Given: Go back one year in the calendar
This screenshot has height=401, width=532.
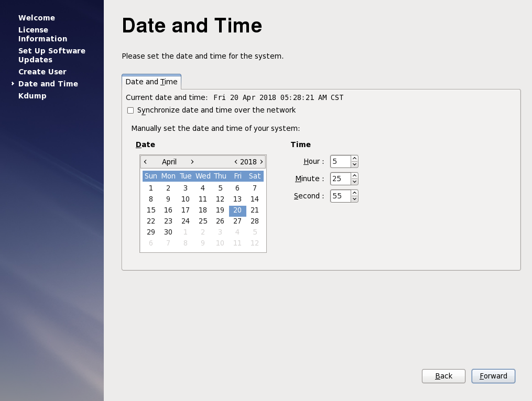Looking at the screenshot, I should coord(235,162).
